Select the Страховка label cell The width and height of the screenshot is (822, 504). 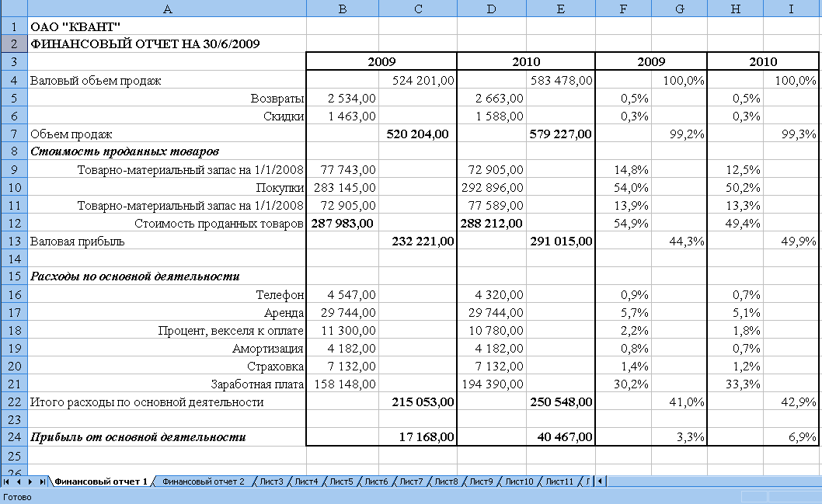click(x=167, y=366)
